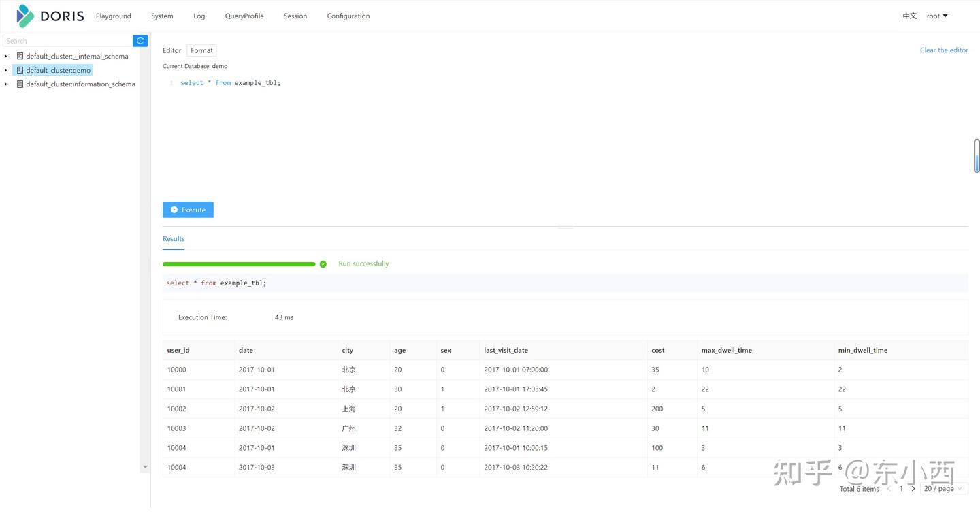The width and height of the screenshot is (980, 512).
Task: Open the System menu
Action: 162,16
